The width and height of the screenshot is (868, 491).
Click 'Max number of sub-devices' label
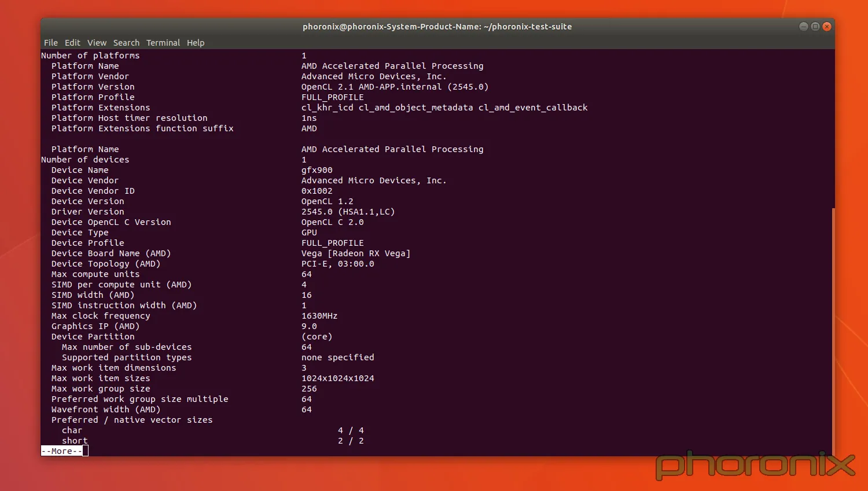(x=127, y=347)
